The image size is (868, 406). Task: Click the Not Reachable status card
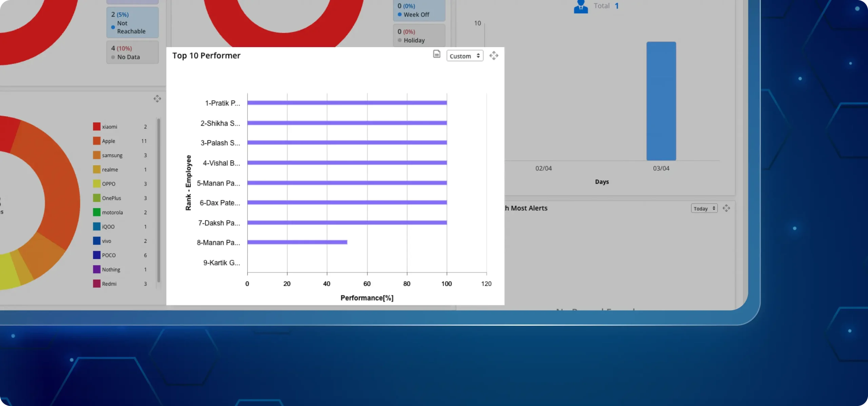point(132,23)
